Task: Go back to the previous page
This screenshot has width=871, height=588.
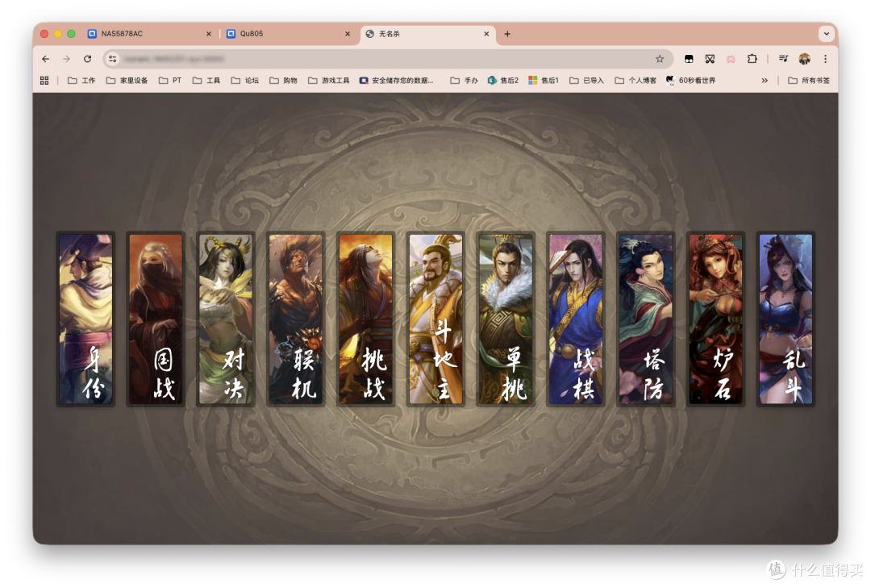Action: point(45,59)
